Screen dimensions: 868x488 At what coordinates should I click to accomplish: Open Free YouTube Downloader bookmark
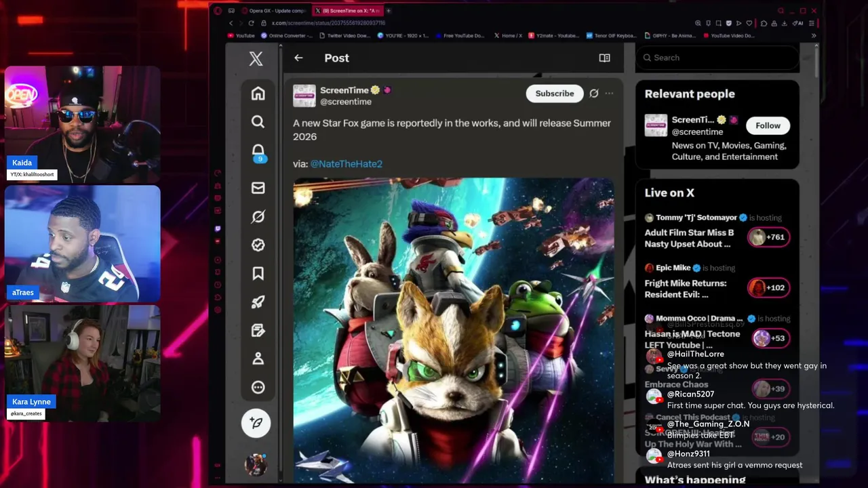point(460,35)
